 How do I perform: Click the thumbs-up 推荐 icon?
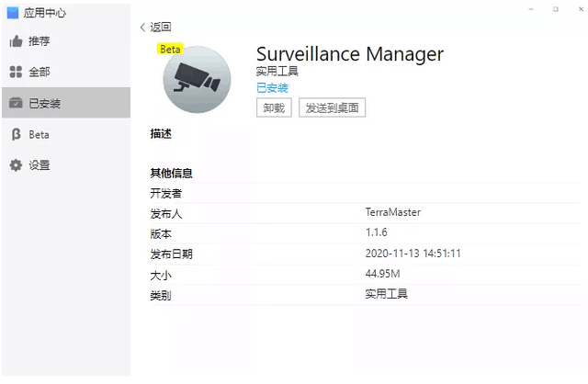(x=16, y=41)
